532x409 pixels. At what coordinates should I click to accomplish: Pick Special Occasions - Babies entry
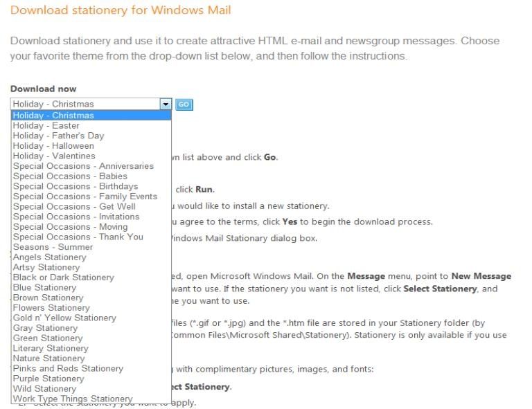70,176
